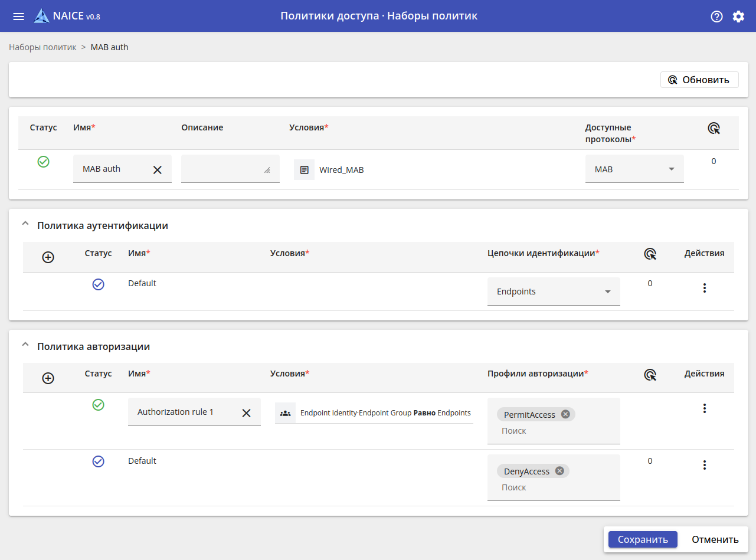Viewport: 756px width, 560px height.
Task: Toggle status of Default authorization rule
Action: point(98,461)
